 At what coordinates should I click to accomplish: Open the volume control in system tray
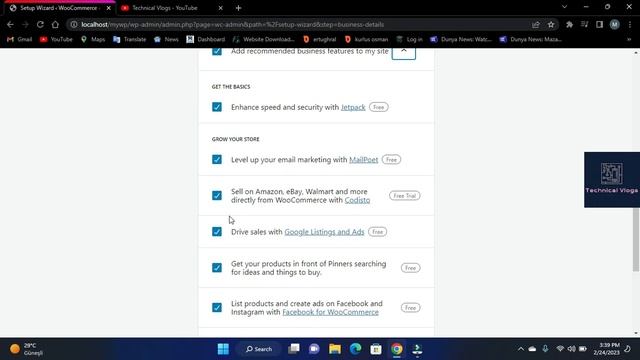coord(571,349)
